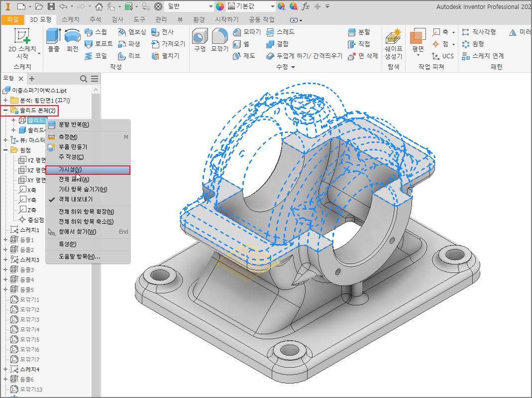Open 도움말 항목(H)... entry
This screenshot has height=398, width=532.
coord(88,257)
